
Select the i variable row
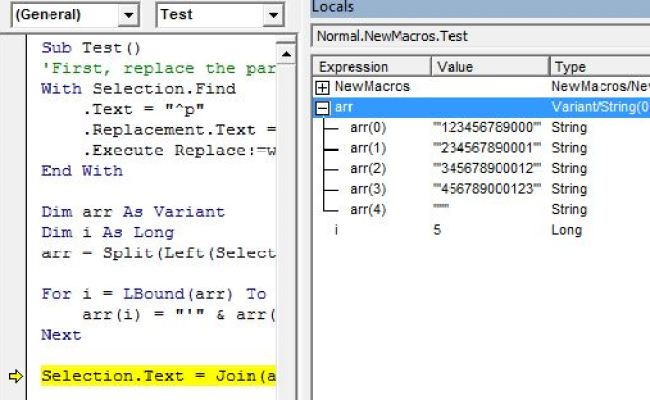(x=481, y=230)
